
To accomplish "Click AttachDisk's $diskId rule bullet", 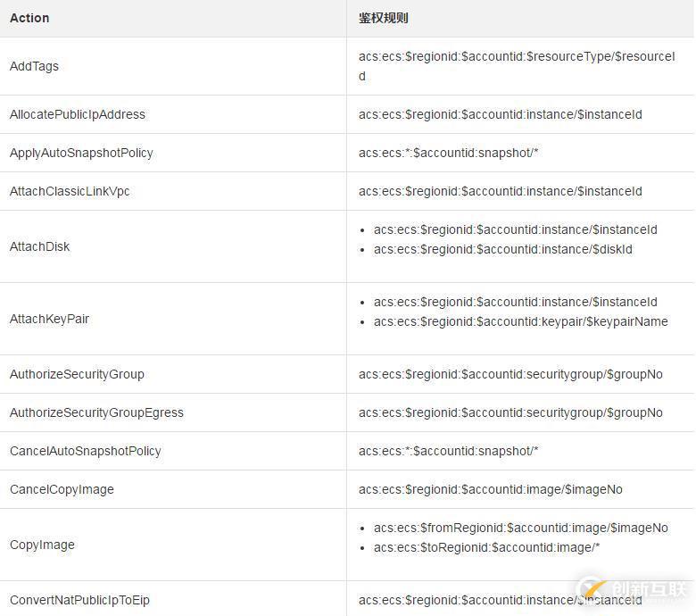I will (x=503, y=250).
